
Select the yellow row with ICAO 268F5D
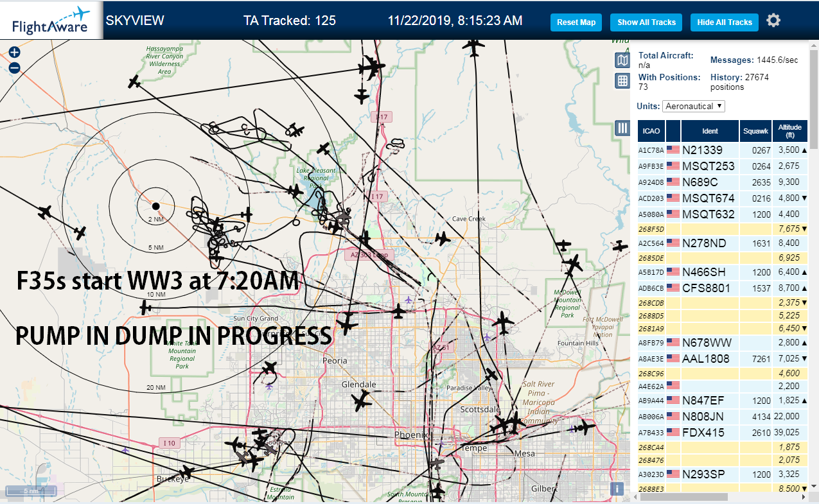(x=723, y=229)
